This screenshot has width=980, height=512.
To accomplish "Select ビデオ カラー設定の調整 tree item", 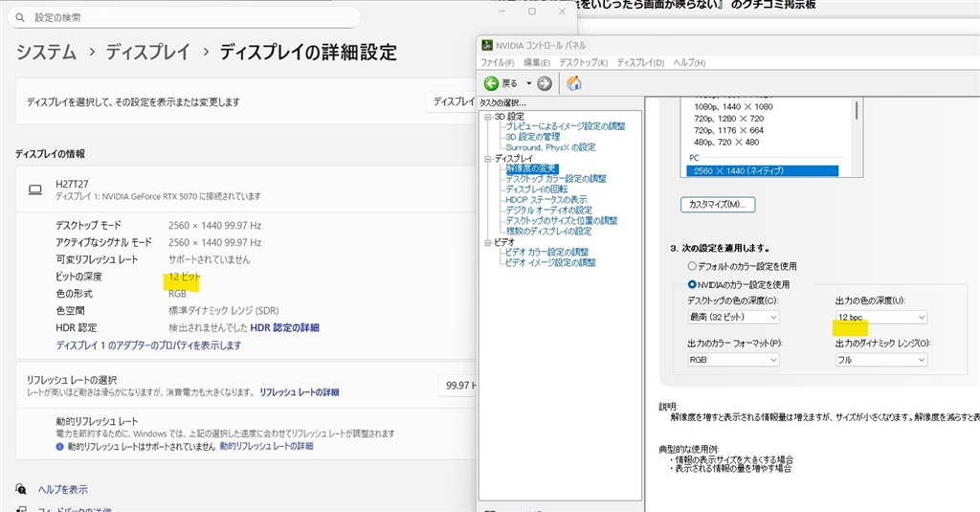I will (x=546, y=252).
